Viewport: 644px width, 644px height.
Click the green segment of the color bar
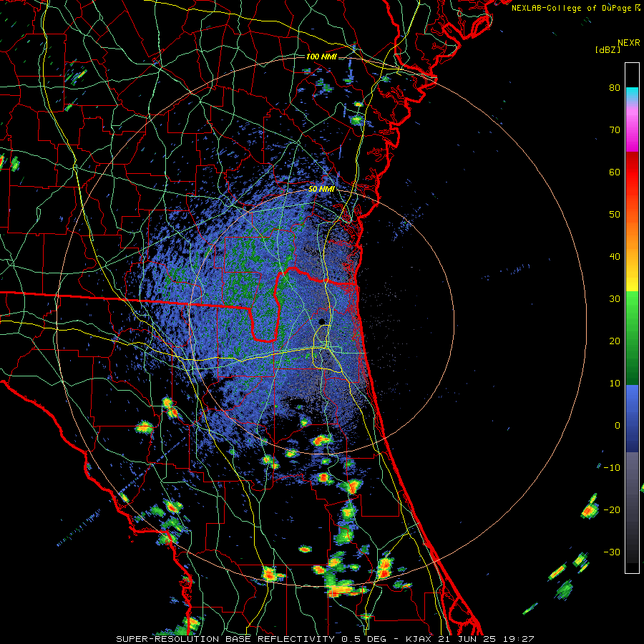pos(632,338)
